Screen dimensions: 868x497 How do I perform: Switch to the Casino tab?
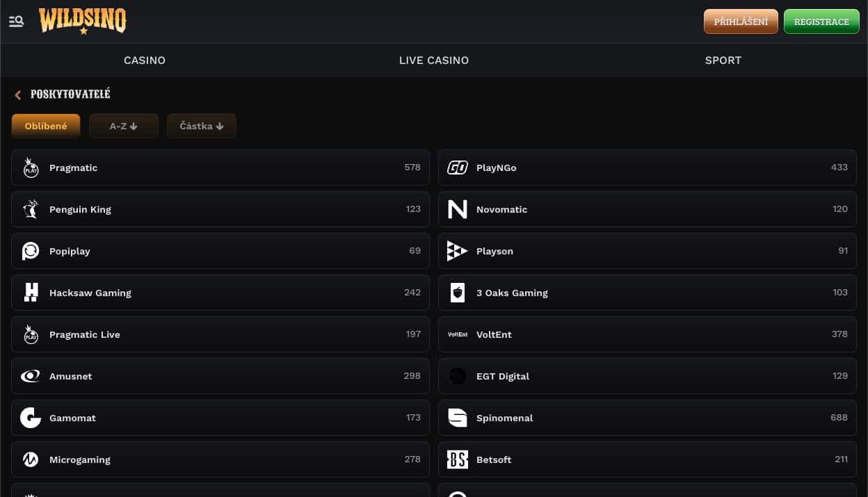tap(145, 60)
